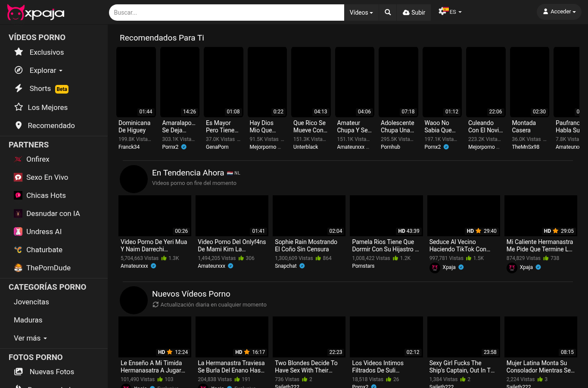Click the Recomendados Para Ti heading

pyautogui.click(x=162, y=38)
